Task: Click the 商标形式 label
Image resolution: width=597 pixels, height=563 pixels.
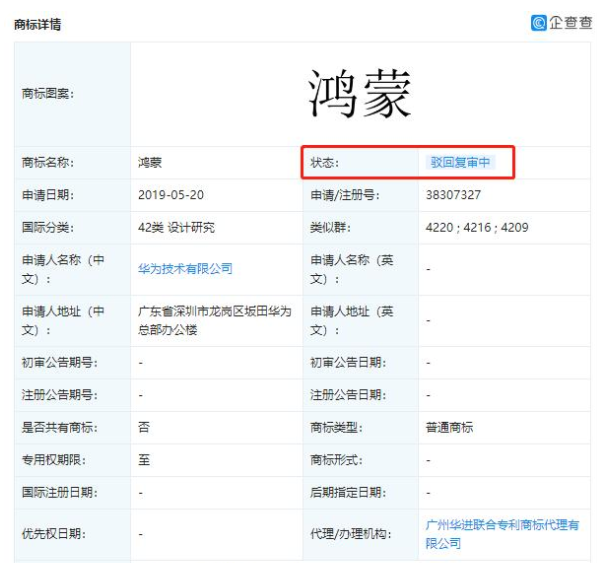Action: point(336,460)
